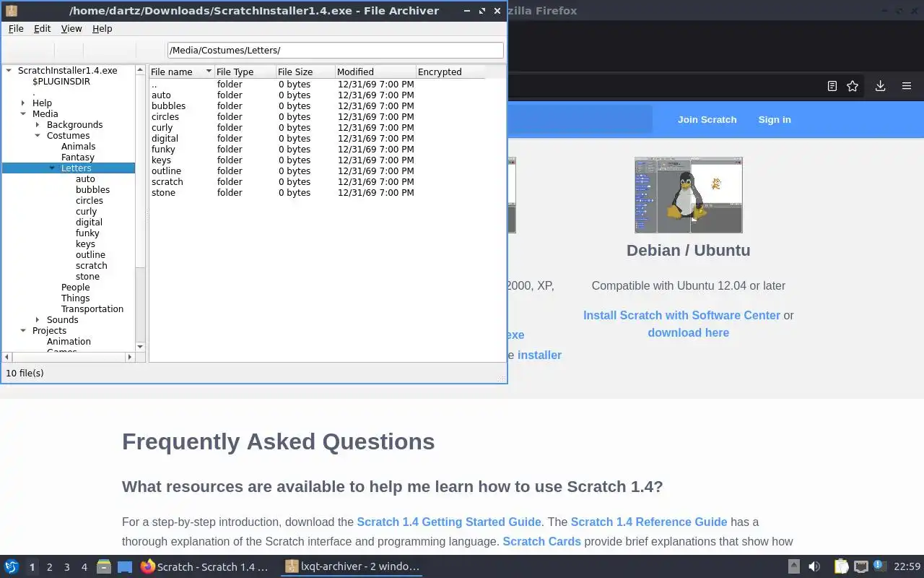Open the Scratch Cards link
Screen dimensions: 924x578
click(541, 541)
